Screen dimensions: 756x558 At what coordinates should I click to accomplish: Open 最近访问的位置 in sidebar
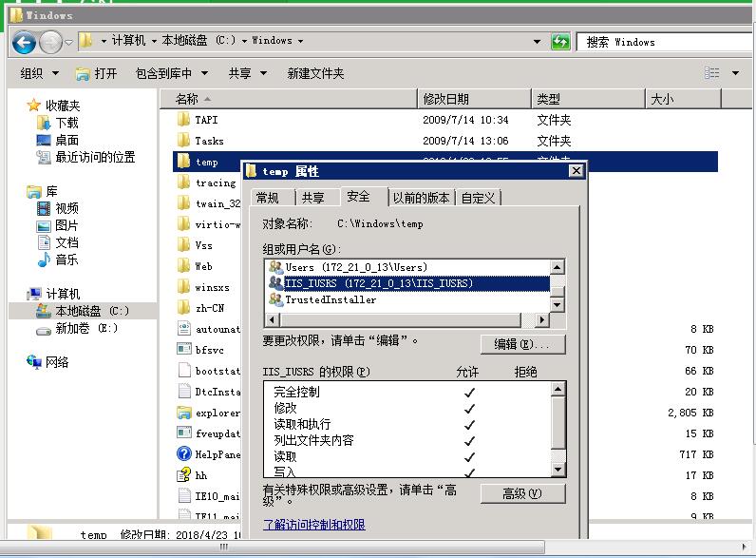94,157
